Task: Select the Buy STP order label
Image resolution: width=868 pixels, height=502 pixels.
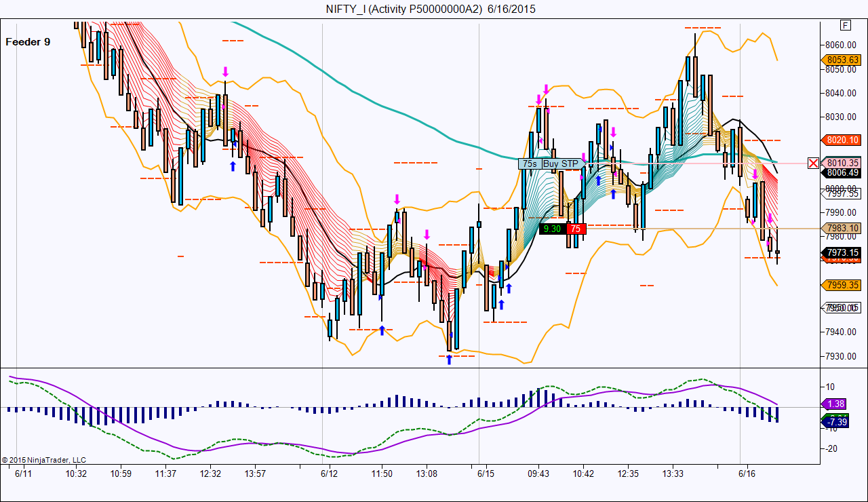Action: tap(561, 163)
